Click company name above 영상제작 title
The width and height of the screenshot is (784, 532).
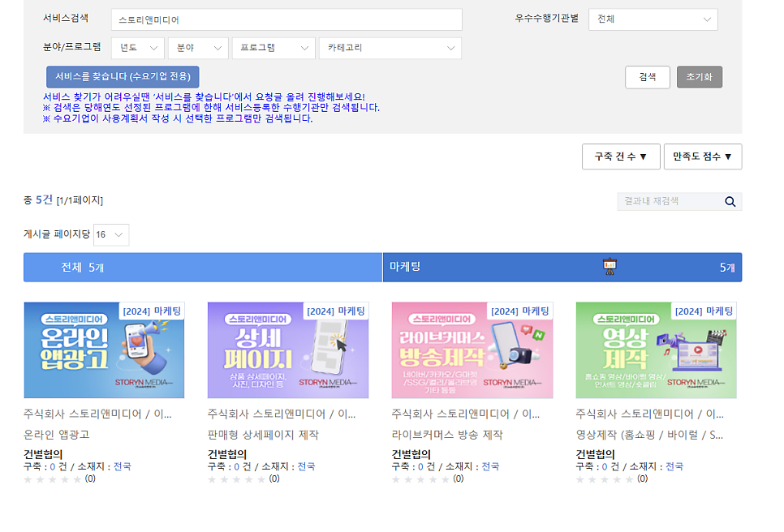pos(649,414)
